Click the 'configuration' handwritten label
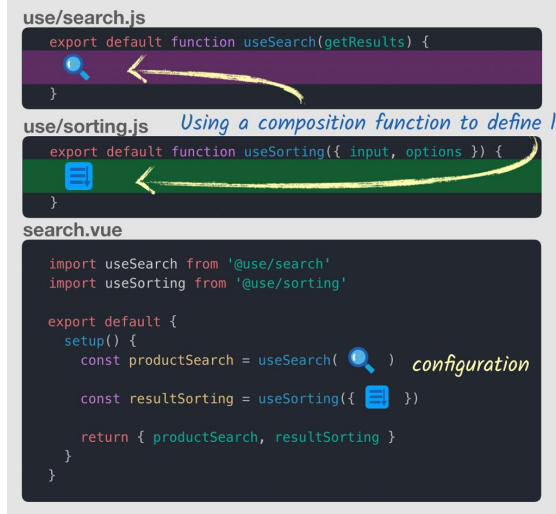Screen dimensions: 556x514 [470, 365]
